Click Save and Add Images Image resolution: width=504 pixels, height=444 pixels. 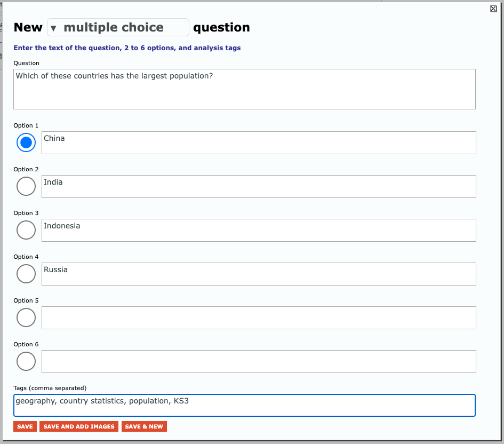[x=79, y=426]
